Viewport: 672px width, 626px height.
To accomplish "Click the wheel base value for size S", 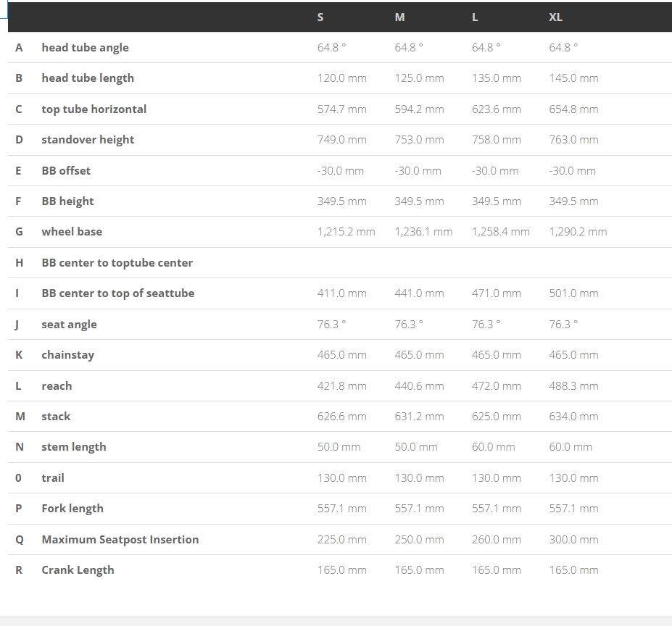I will (x=346, y=232).
